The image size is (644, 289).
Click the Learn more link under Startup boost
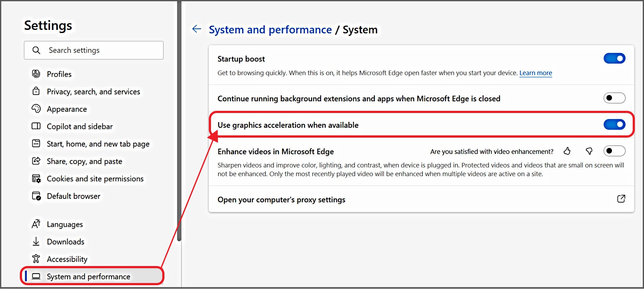point(536,73)
